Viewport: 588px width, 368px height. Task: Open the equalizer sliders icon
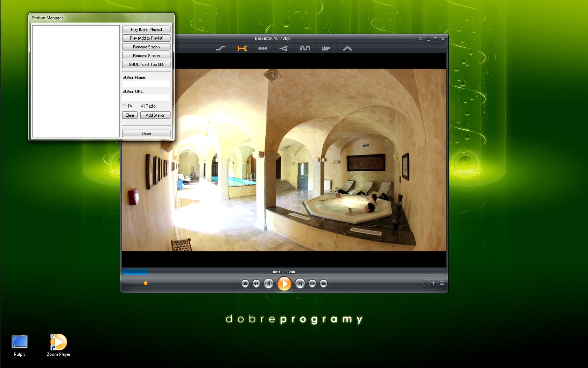(434, 283)
